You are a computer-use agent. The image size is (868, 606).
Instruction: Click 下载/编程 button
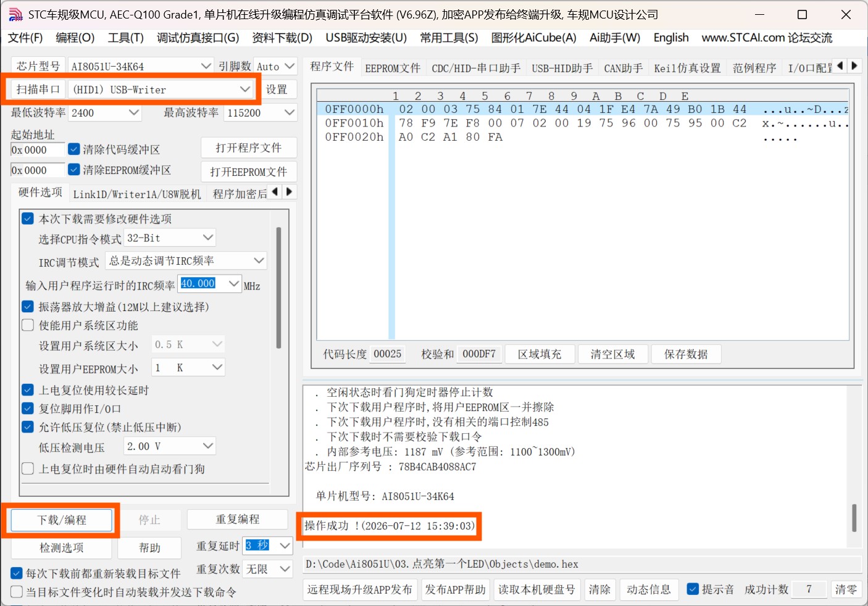[x=62, y=520]
